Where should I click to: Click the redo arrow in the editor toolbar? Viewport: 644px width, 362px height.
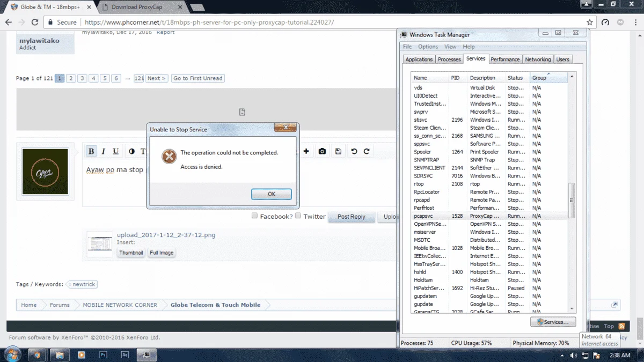click(367, 151)
